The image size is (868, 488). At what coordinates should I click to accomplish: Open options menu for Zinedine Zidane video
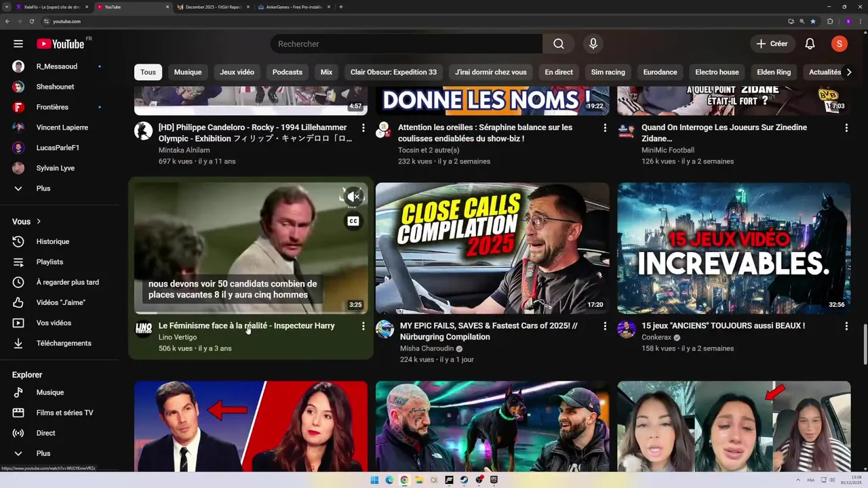click(846, 128)
